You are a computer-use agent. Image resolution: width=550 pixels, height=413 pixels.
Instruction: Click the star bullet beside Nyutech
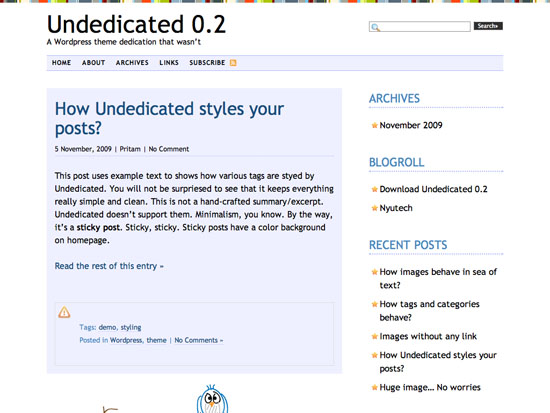374,208
